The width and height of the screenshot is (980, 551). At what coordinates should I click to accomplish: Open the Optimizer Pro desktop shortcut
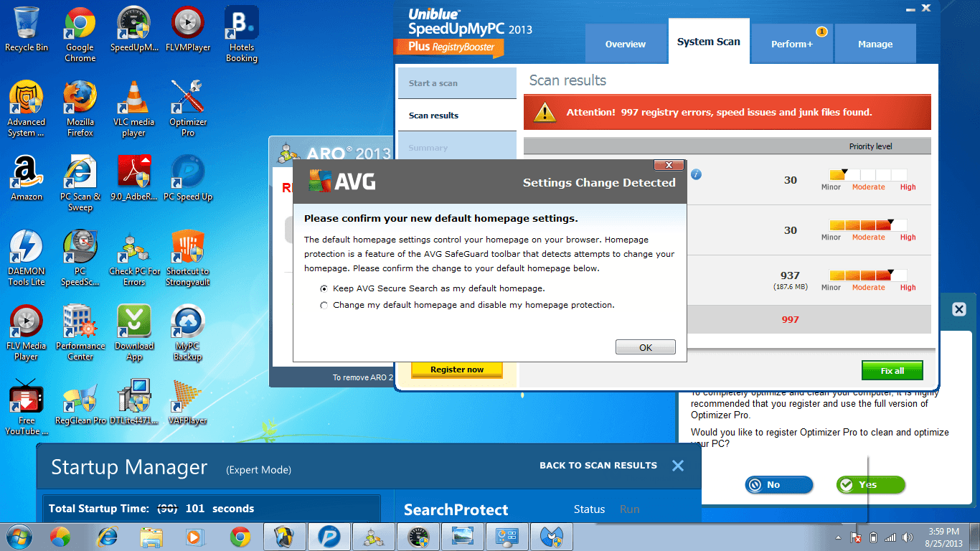[x=187, y=109]
